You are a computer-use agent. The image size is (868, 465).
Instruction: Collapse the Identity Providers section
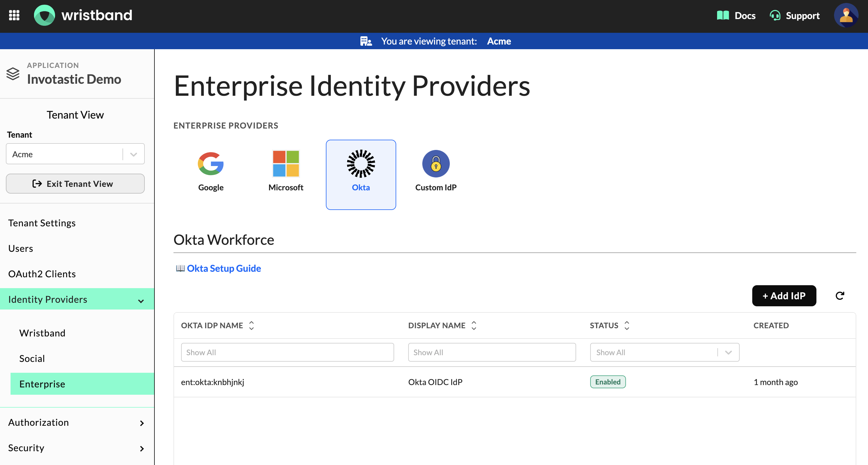click(x=77, y=299)
